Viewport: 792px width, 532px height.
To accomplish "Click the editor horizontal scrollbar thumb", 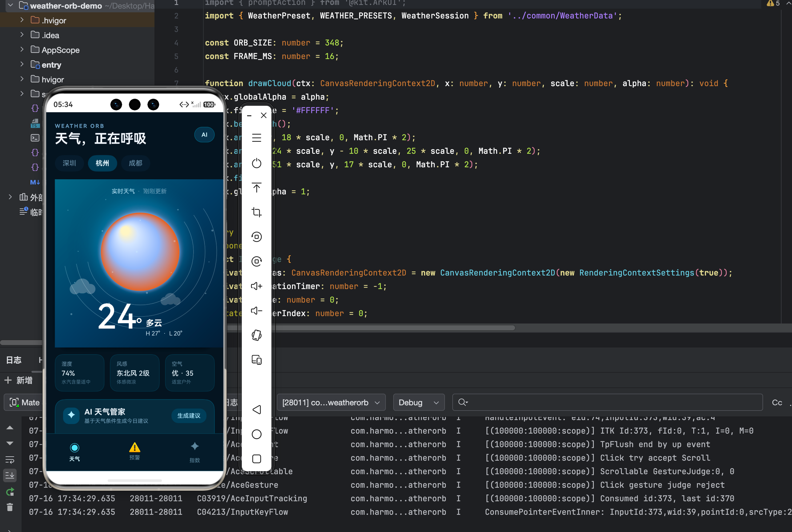I will (370, 328).
